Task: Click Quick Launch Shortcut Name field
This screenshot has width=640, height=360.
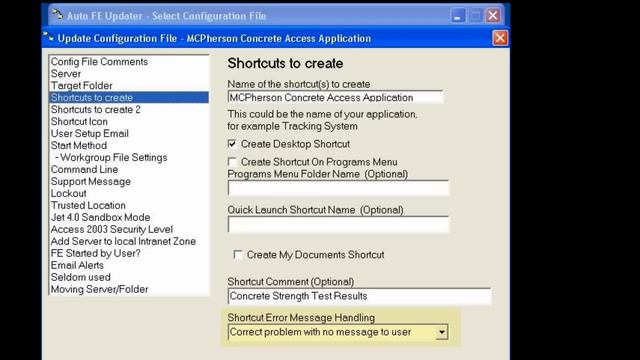Action: pyautogui.click(x=338, y=224)
